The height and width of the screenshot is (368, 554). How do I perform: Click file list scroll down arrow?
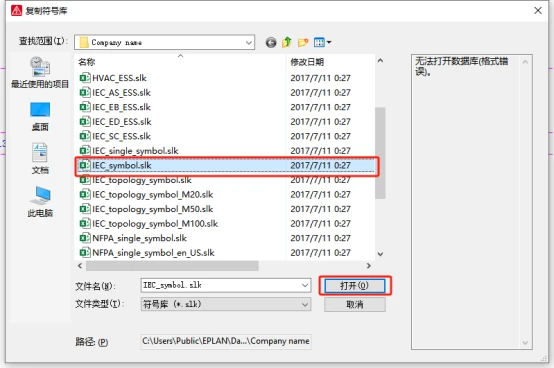tap(380, 254)
